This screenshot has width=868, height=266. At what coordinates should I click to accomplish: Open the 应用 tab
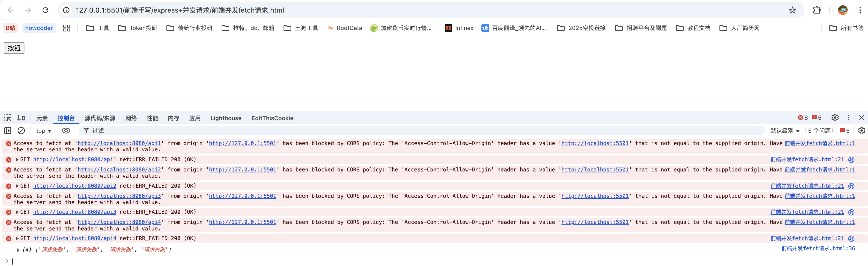click(195, 118)
